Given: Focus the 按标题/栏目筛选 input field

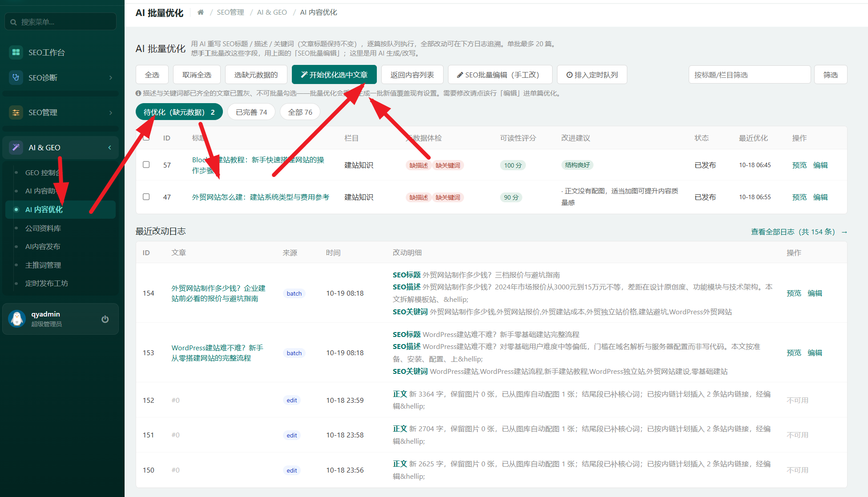Looking at the screenshot, I should click(750, 75).
